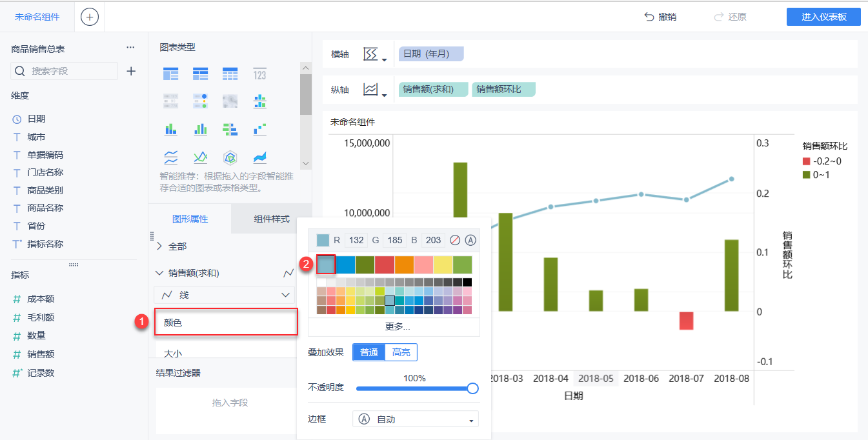Viewport: 868px width, 440px height.
Task: Select the 省份 dimension field
Action: [x=36, y=226]
